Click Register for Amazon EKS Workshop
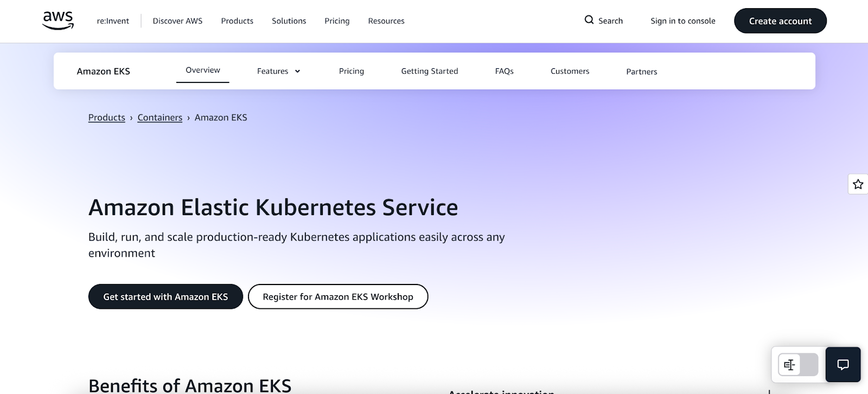 pyautogui.click(x=338, y=296)
